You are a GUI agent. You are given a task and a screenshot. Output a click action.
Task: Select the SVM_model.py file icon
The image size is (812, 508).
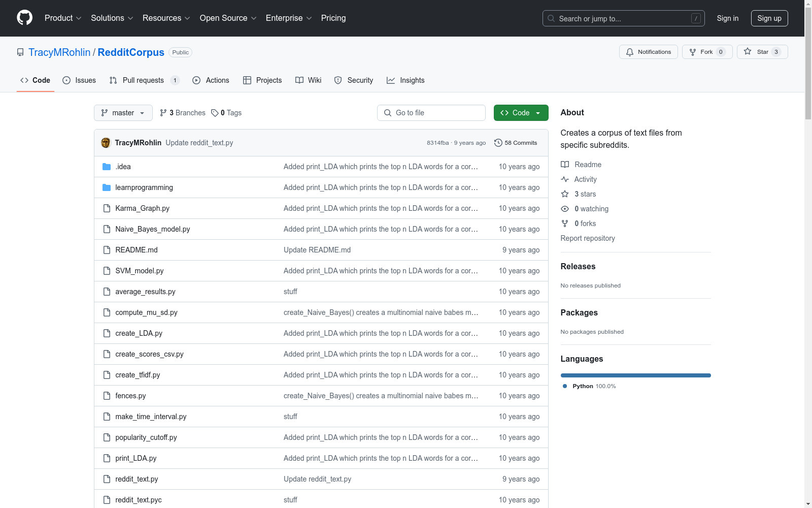(107, 271)
